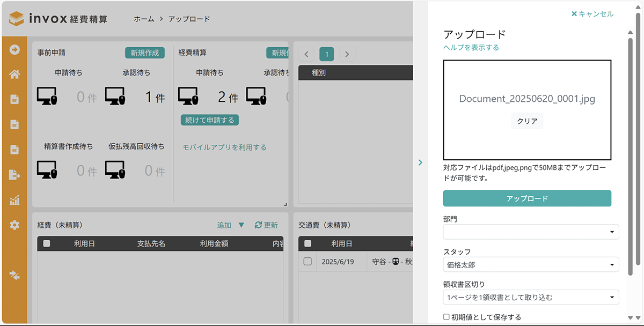644x326 pixels.
Task: Click the クリア button under the file name
Action: 527,121
